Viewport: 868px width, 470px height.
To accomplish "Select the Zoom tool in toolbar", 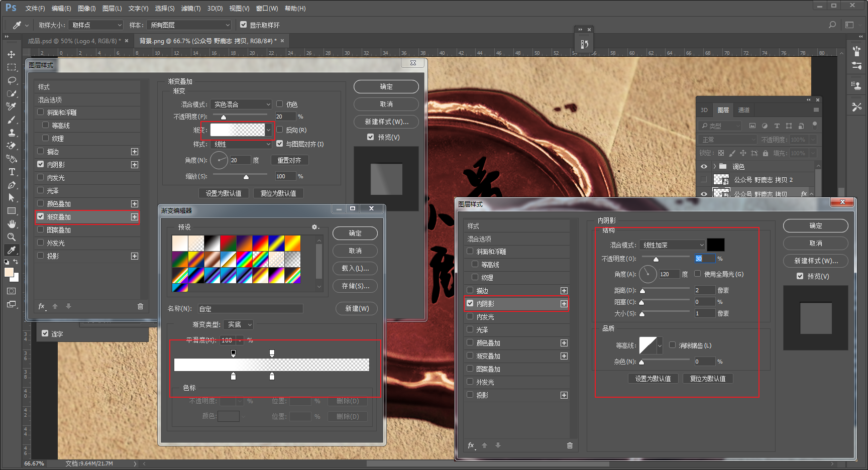I will click(12, 237).
